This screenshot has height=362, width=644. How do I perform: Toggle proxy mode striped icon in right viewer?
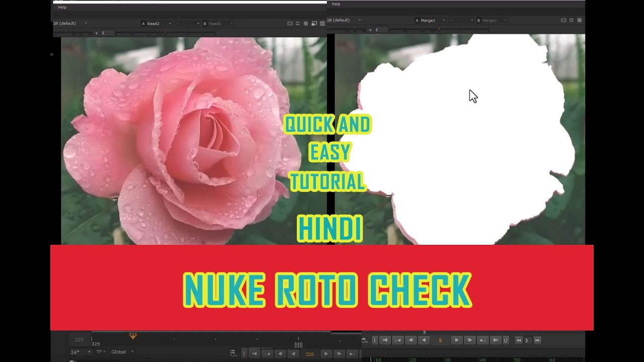tap(580, 20)
